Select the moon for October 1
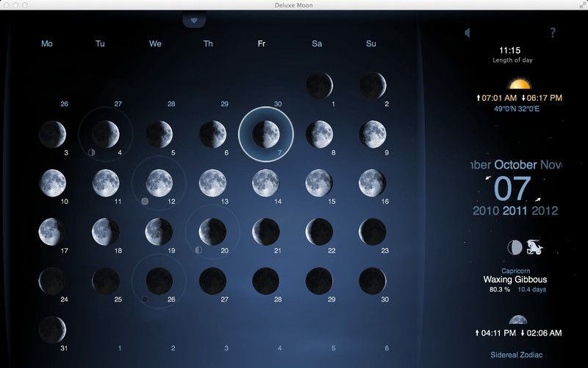 click(x=319, y=85)
